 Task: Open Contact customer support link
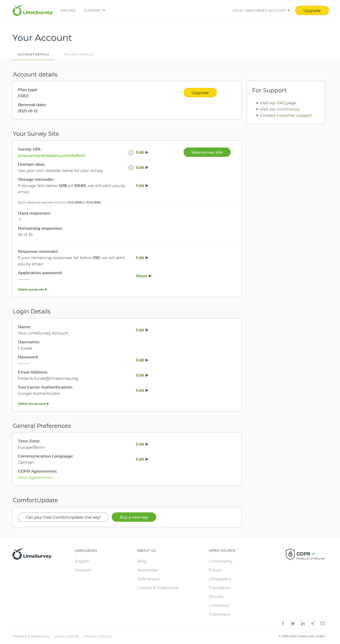286,115
